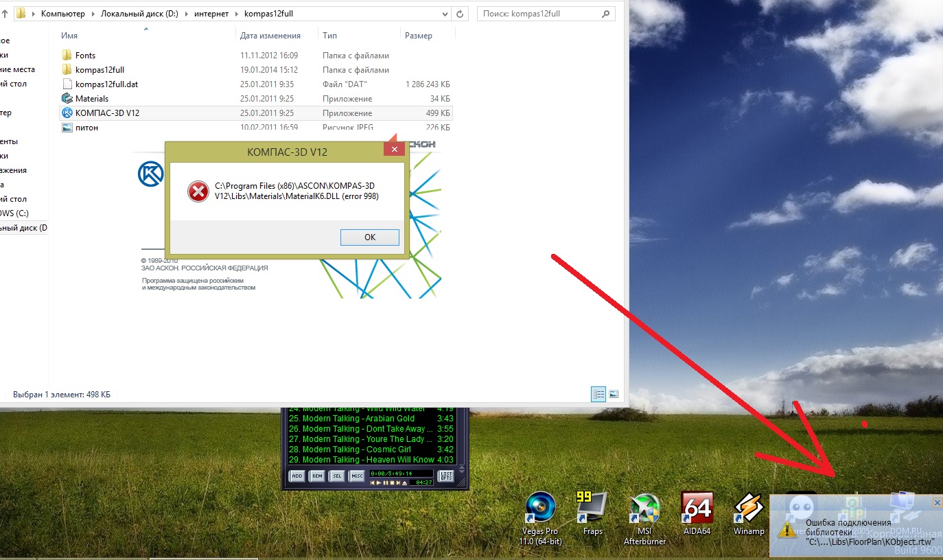Viewport: 943px width, 560px height.
Task: Click MISC button in Winamp playlist
Action: 357,476
